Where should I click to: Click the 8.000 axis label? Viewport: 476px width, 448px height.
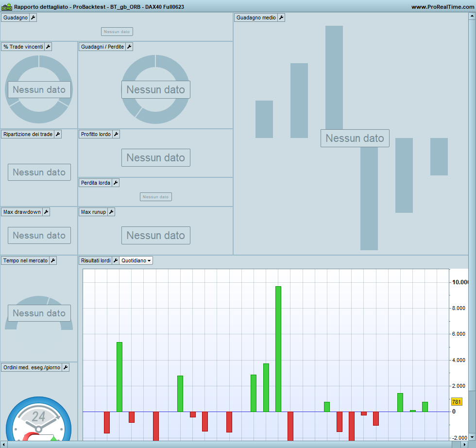pos(459,308)
